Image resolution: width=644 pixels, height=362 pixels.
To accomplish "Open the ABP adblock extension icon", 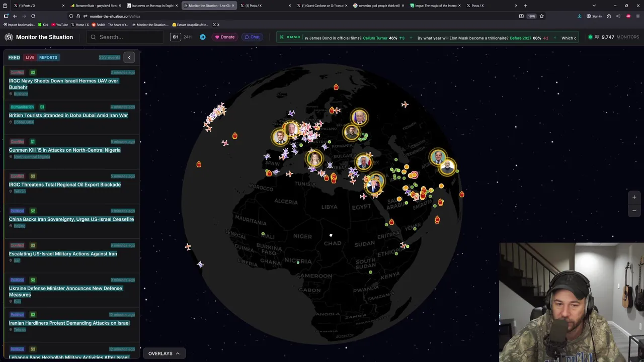I will [x=628, y=16].
